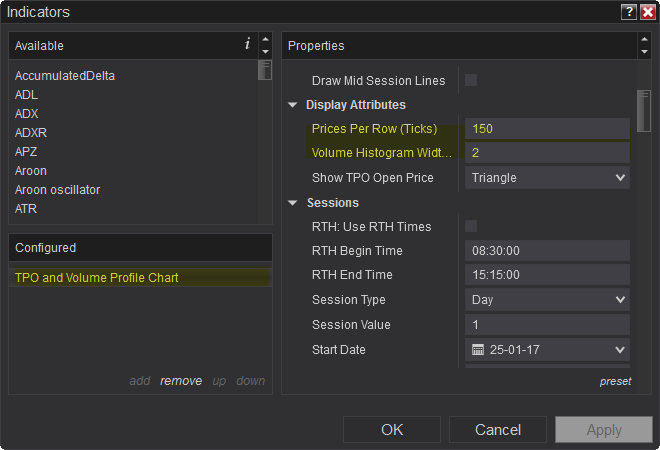Click the Available list scrollbar thumb
The image size is (660, 450).
265,70
